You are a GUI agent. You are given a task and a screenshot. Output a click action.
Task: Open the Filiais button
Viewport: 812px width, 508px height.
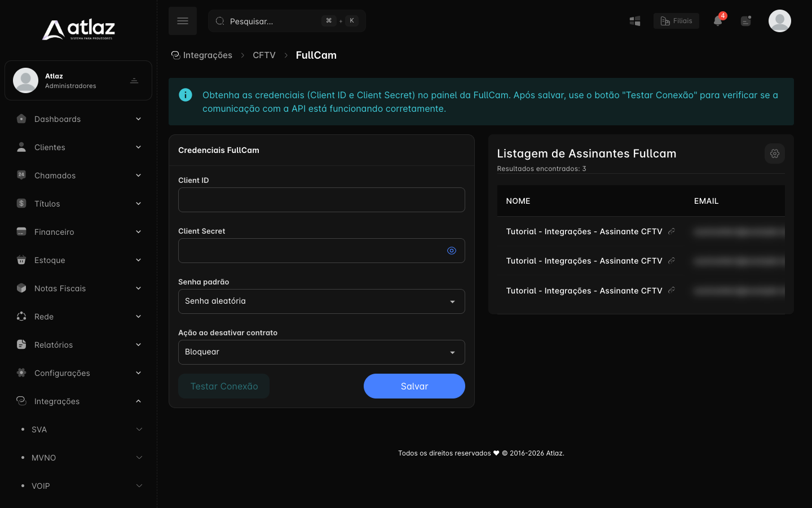tap(676, 21)
